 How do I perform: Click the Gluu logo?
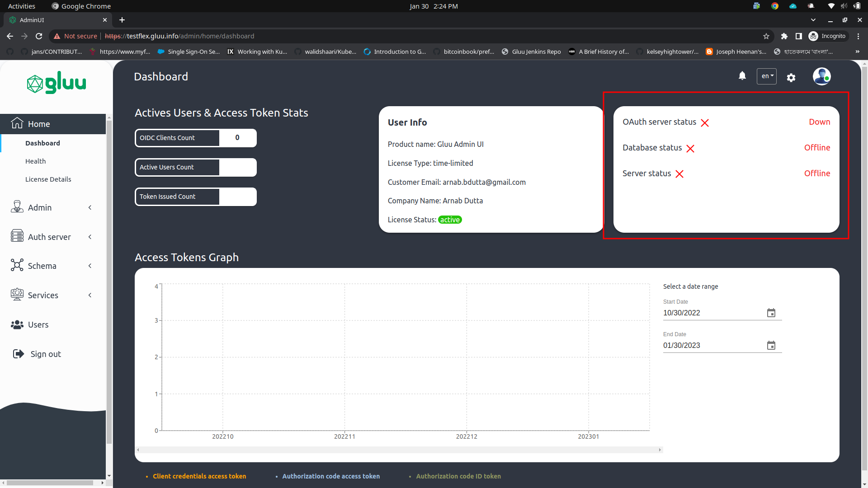56,83
